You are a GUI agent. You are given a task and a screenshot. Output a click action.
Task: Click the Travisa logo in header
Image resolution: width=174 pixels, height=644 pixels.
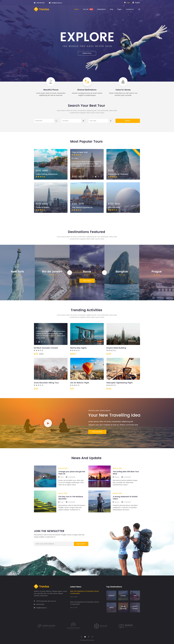coord(42,9)
